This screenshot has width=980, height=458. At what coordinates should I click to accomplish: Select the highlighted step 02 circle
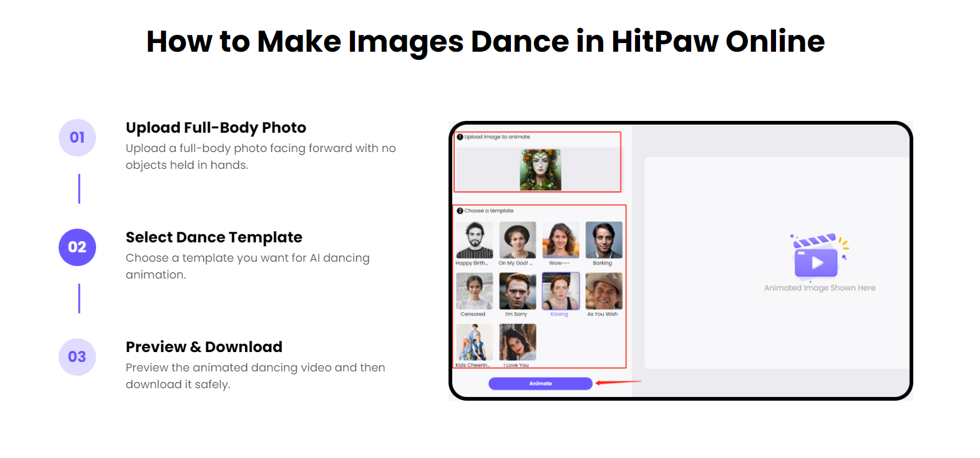77,247
